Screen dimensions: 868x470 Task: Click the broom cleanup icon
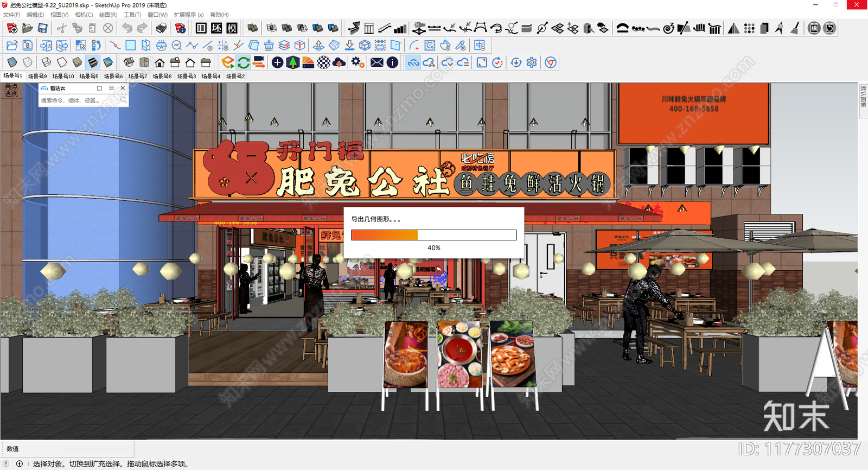795,28
